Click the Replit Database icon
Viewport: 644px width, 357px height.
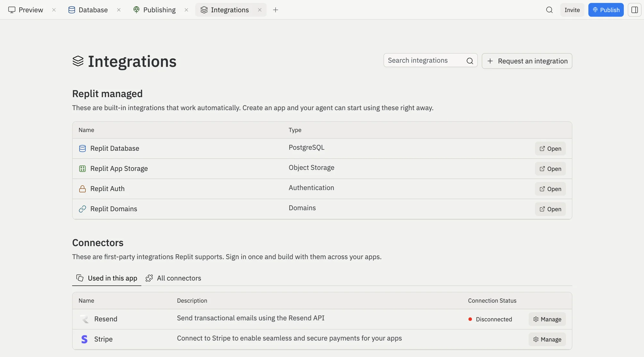82,149
